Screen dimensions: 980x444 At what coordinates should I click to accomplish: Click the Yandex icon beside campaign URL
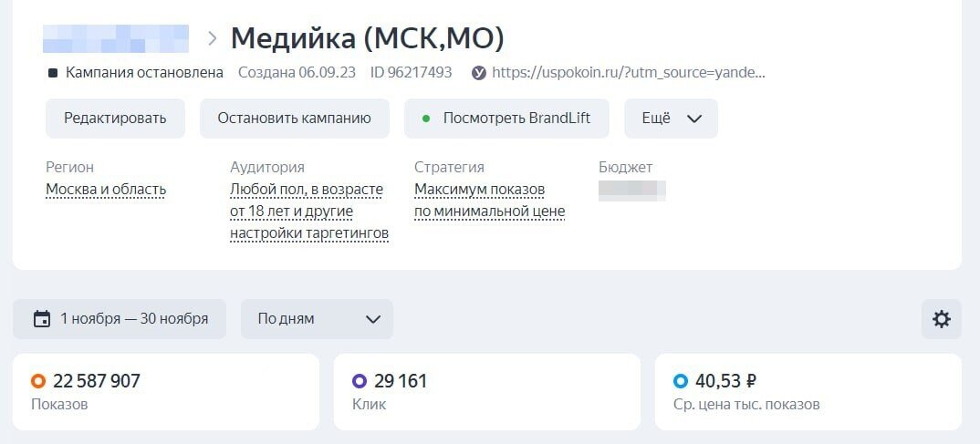tap(479, 73)
